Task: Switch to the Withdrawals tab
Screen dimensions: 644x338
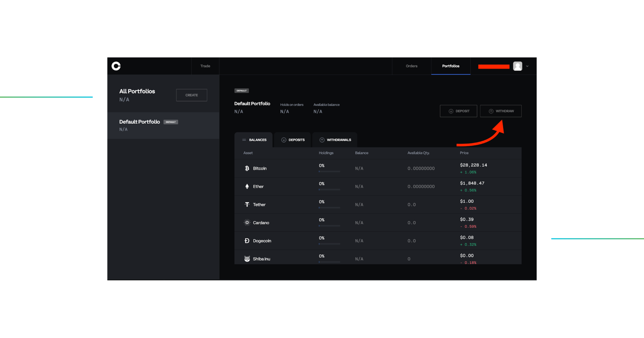Action: pos(335,140)
